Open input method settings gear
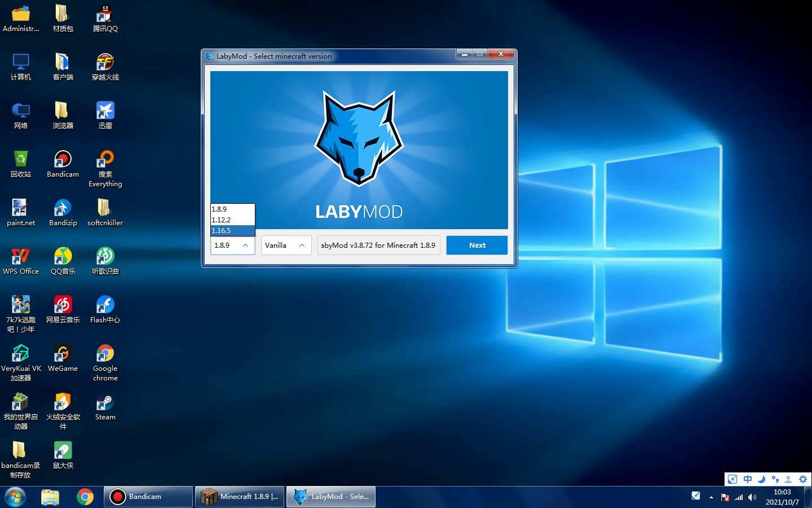812x508 pixels. (803, 479)
